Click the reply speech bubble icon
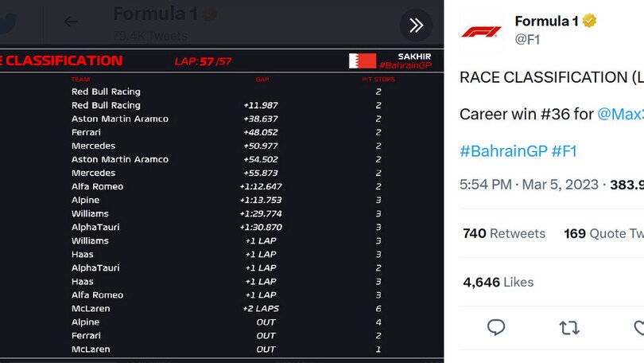Image resolution: width=644 pixels, height=363 pixels. tap(496, 328)
